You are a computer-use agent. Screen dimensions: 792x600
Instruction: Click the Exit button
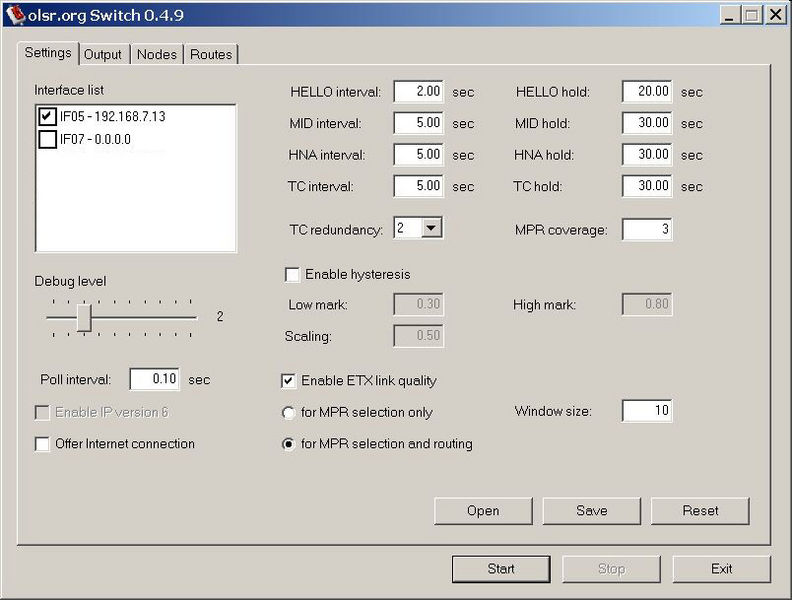point(721,569)
